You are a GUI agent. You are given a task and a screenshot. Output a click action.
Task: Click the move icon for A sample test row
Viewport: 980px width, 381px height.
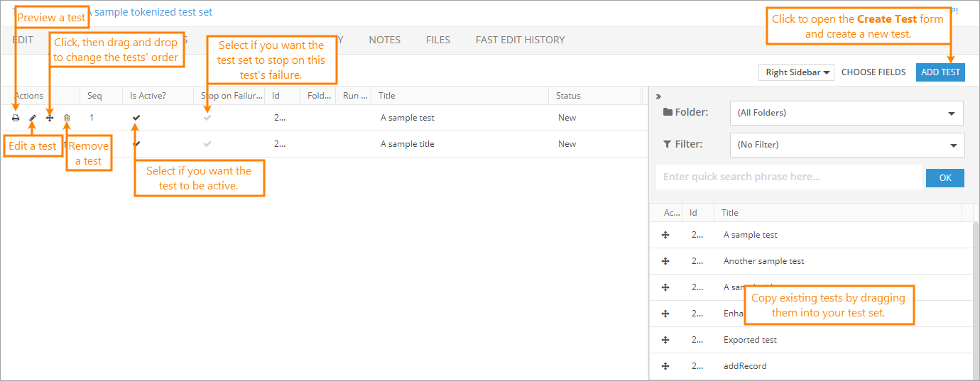pyautogui.click(x=50, y=118)
